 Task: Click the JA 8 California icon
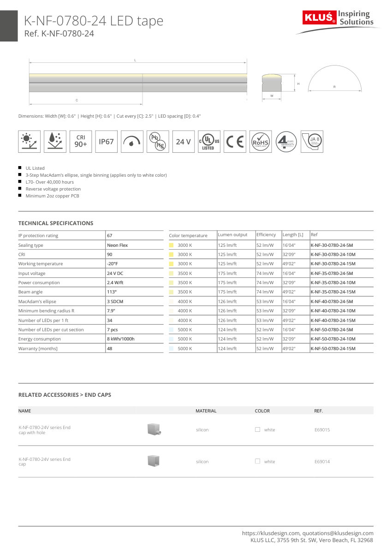tap(312, 142)
